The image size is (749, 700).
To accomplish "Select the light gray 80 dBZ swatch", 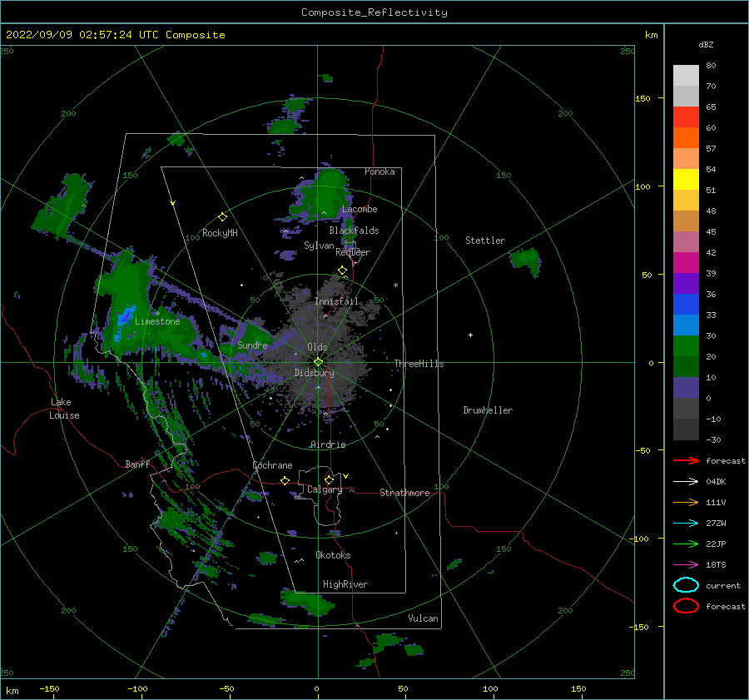I will point(686,76).
